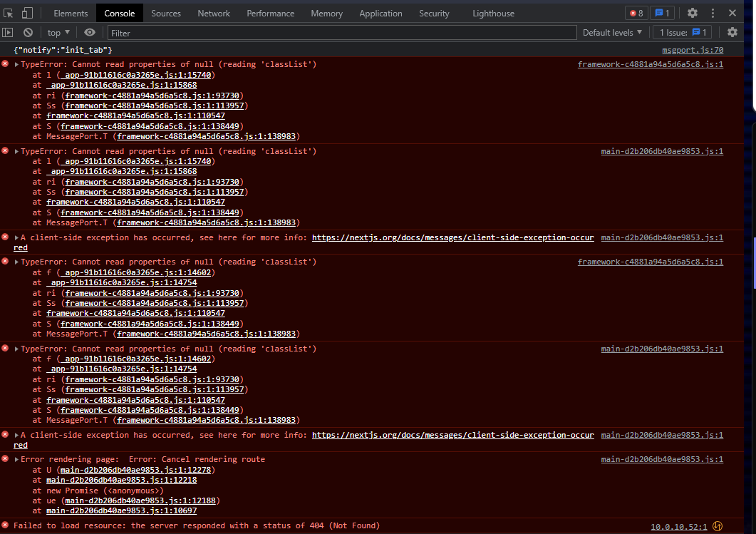Switch to the Network tab
Viewport: 756px width, 534px height.
214,13
